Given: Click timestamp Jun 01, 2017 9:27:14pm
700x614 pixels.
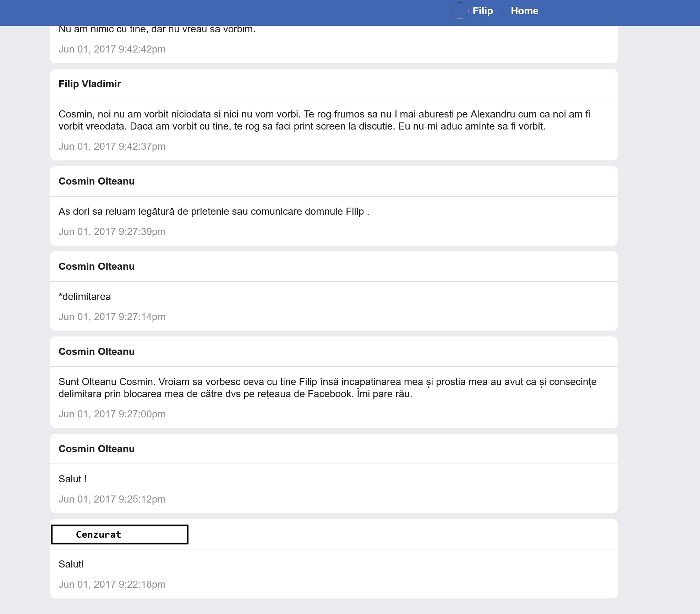Looking at the screenshot, I should click(x=112, y=317).
